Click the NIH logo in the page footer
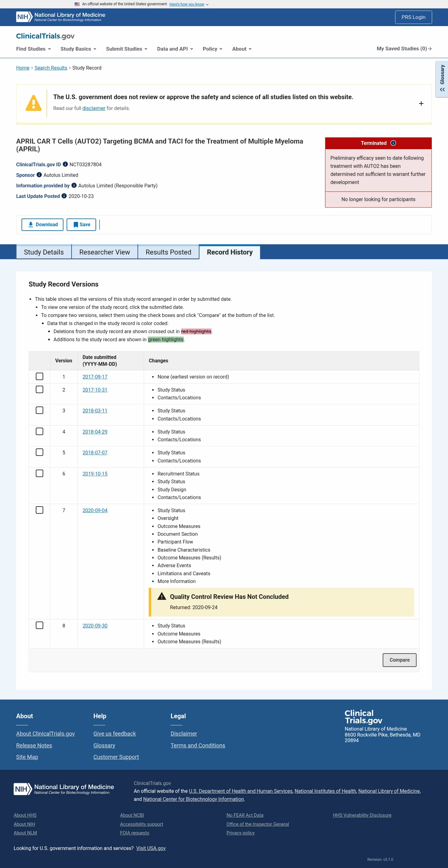The width and height of the screenshot is (448, 868). pos(64,789)
